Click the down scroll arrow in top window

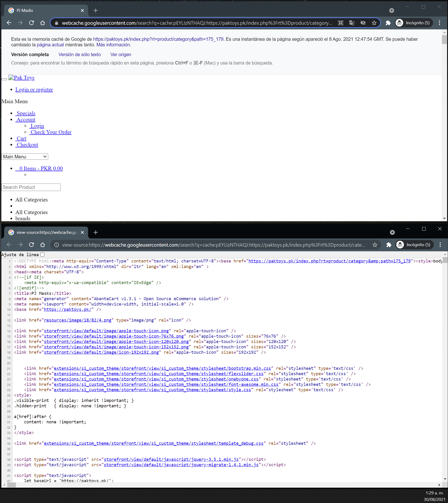pyautogui.click(x=444, y=218)
